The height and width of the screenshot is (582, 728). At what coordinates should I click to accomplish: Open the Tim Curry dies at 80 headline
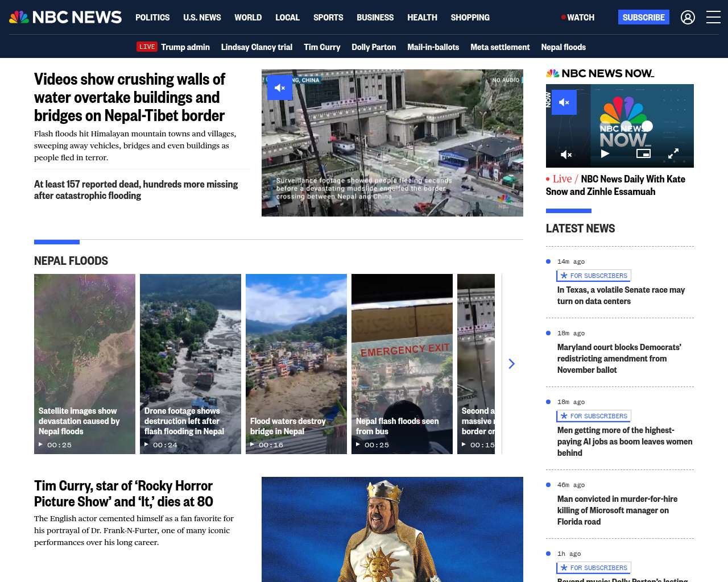click(123, 493)
